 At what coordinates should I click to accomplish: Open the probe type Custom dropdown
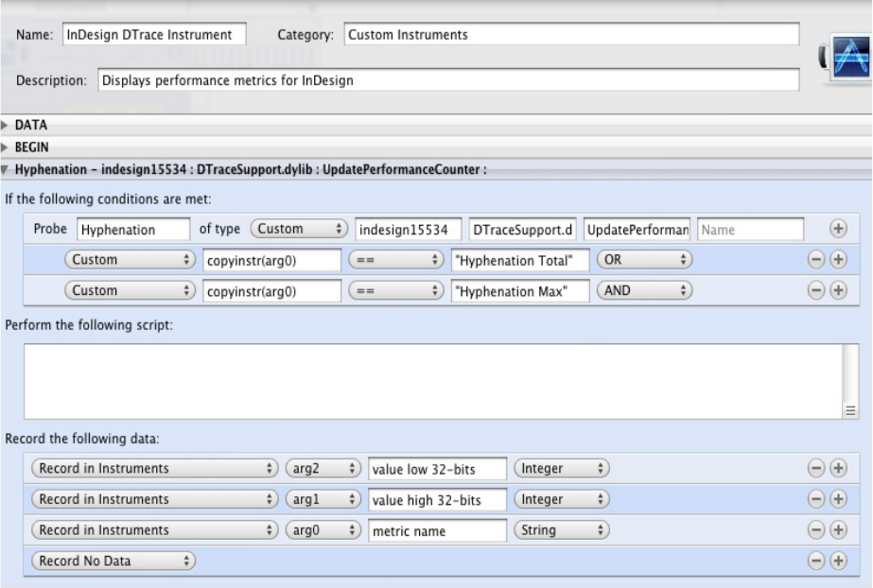[x=299, y=230]
